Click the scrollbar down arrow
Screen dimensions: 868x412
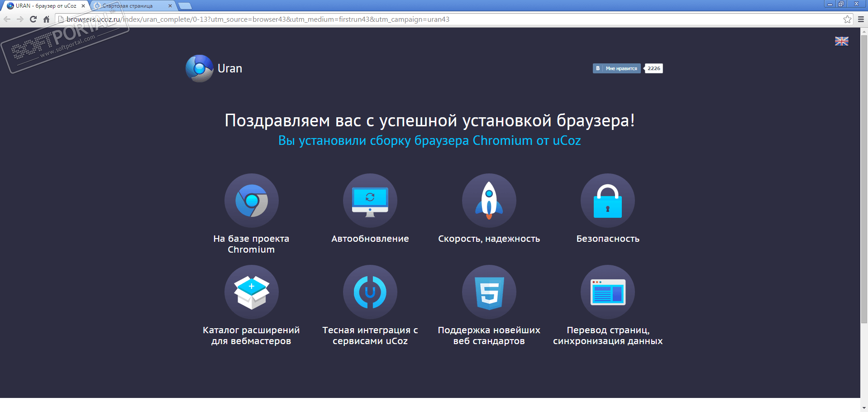point(864,408)
